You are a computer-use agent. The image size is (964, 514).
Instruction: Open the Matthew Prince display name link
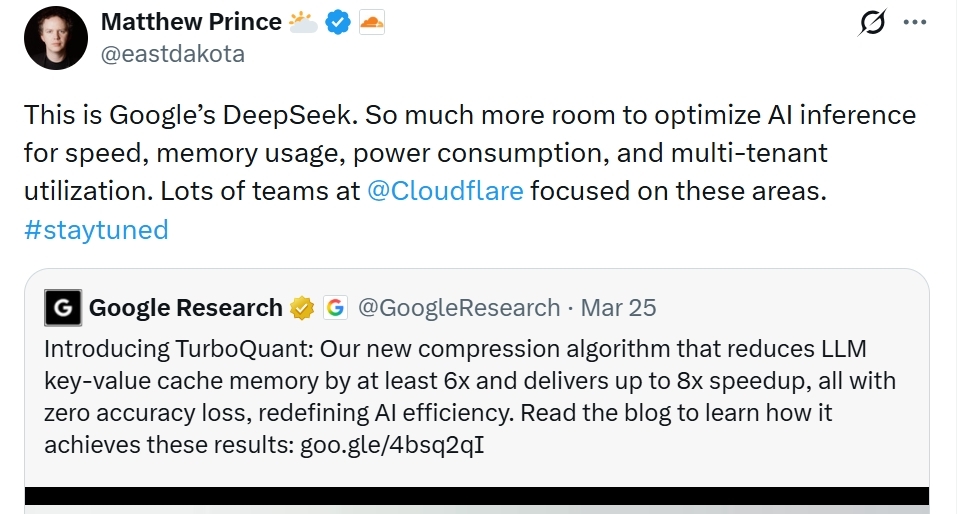[191, 22]
